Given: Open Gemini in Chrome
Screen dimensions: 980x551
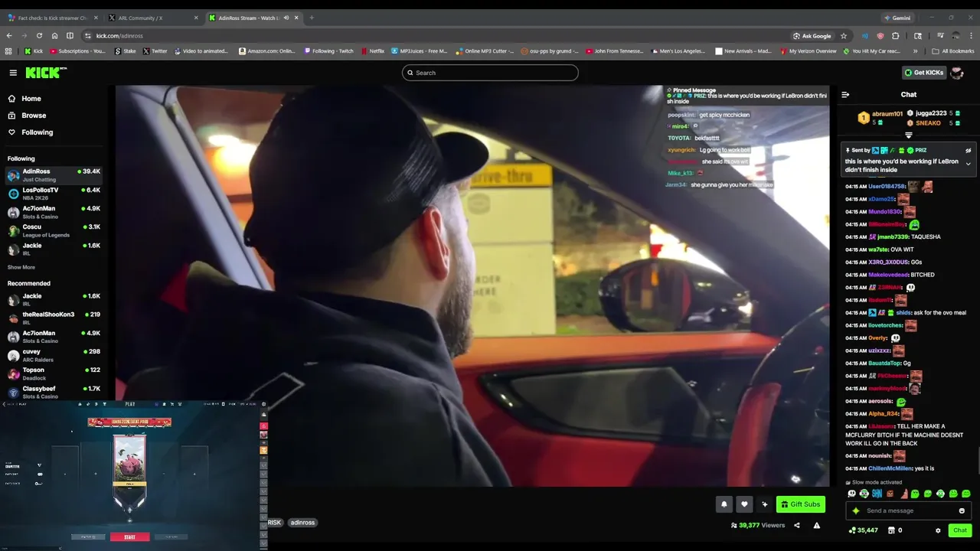Looking at the screenshot, I should [897, 18].
